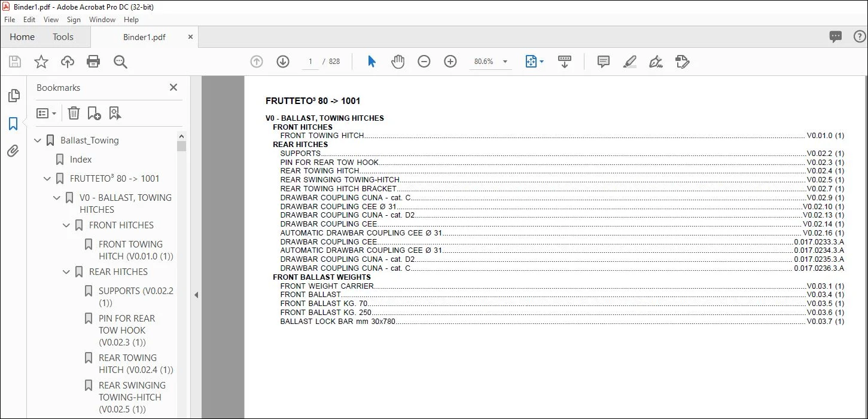Open the chat notifications bubble icon
This screenshot has width=868, height=419.
click(836, 37)
